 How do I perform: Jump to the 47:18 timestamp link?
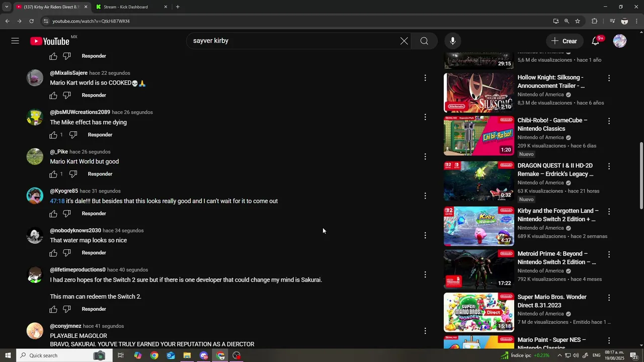pos(57,201)
